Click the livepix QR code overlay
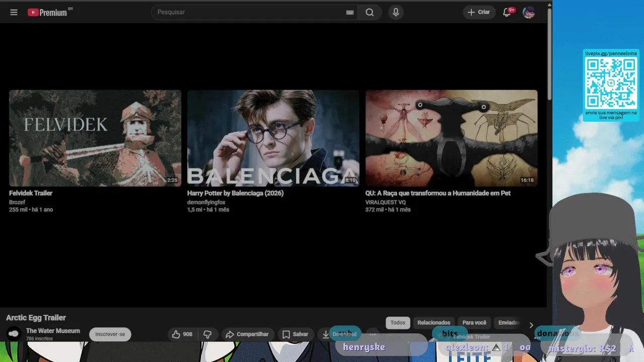644x362 pixels. [x=611, y=82]
